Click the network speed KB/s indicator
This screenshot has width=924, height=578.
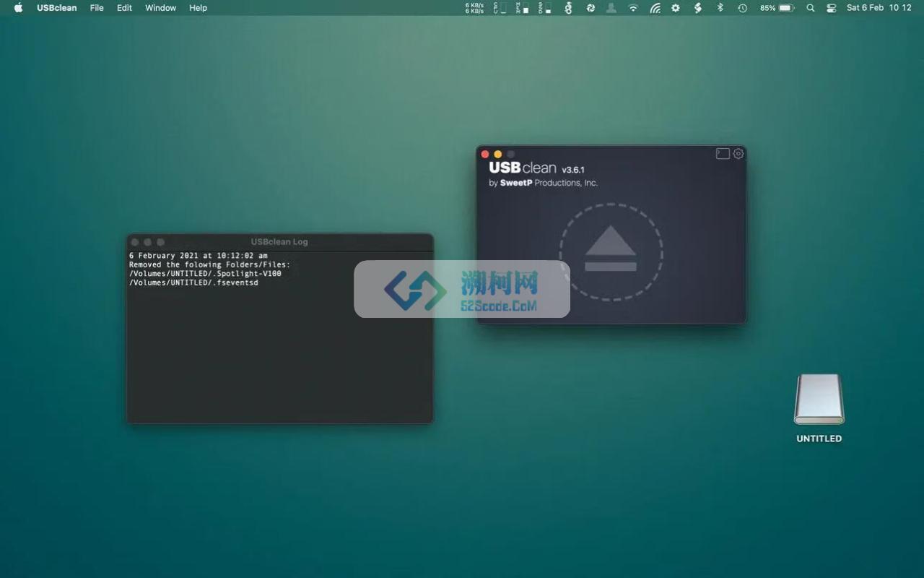[475, 8]
